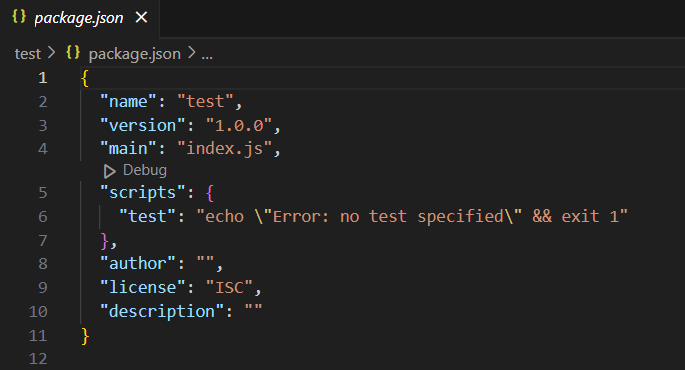
Task: Click the "test" script key on line 6
Action: click(148, 216)
